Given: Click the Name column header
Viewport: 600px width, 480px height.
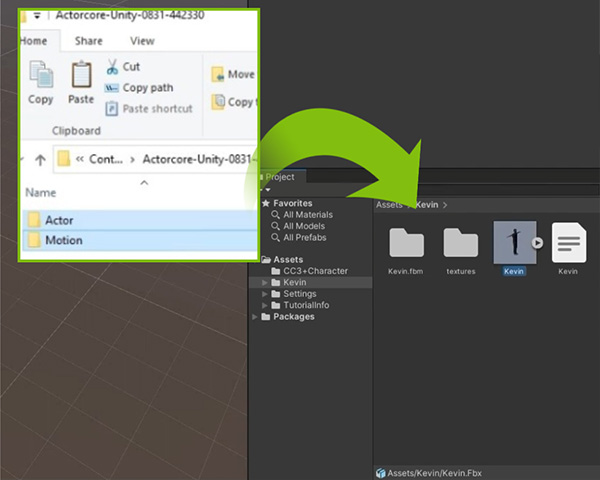Looking at the screenshot, I should (x=41, y=193).
